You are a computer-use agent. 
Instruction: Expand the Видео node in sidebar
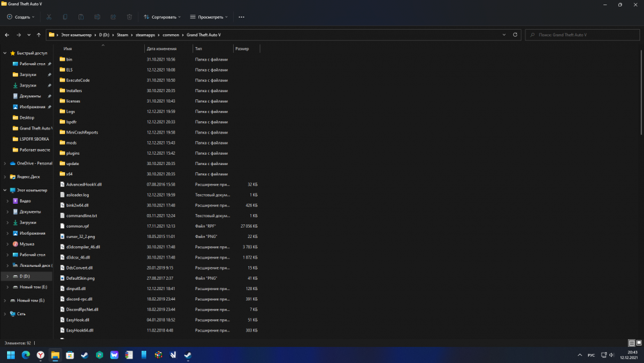(x=7, y=201)
